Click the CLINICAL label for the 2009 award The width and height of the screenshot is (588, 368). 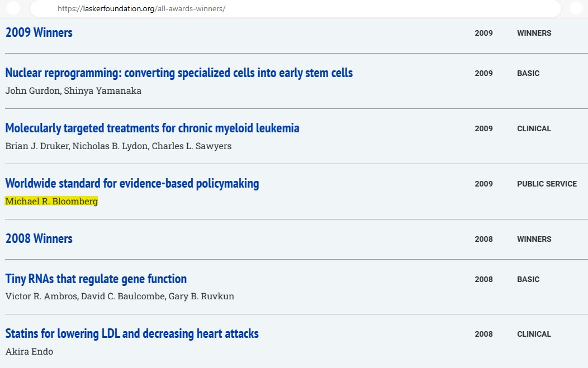click(534, 128)
